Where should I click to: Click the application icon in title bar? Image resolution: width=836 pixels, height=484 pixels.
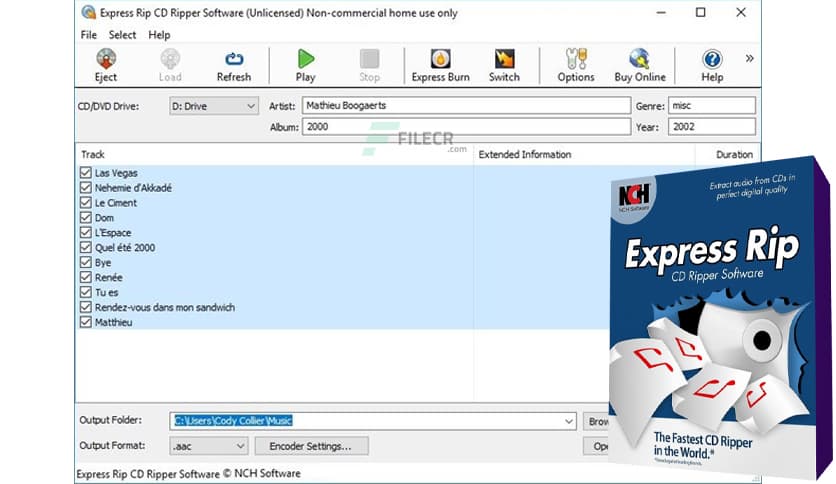(x=89, y=12)
